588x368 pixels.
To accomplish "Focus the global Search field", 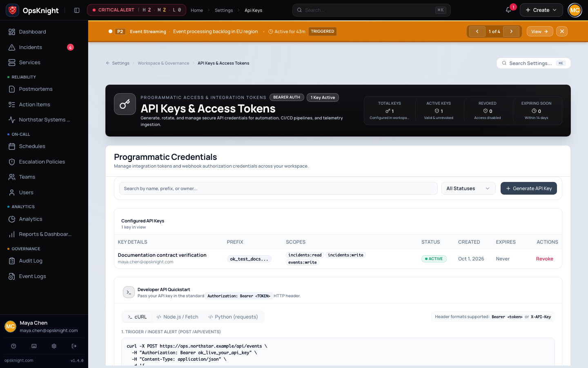I will [372, 10].
